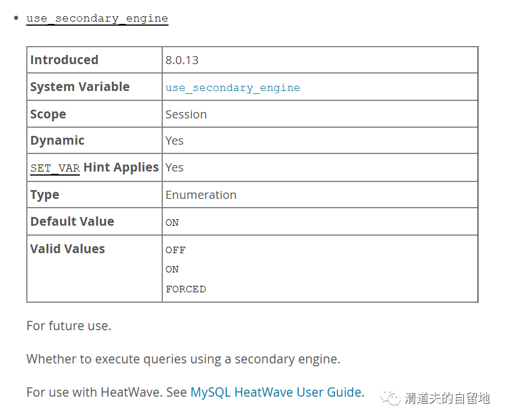The height and width of the screenshot is (420, 506).
Task: Click the Yes value in the Dynamic row
Action: pyautogui.click(x=174, y=141)
